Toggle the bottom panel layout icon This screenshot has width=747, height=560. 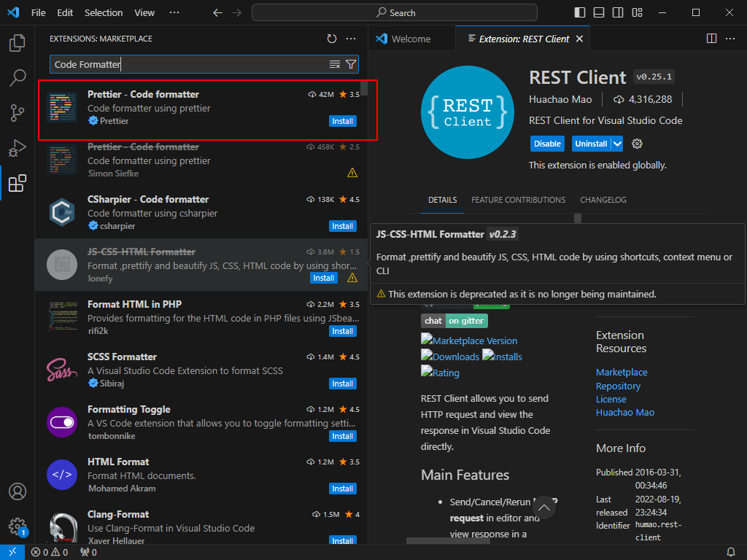[599, 13]
